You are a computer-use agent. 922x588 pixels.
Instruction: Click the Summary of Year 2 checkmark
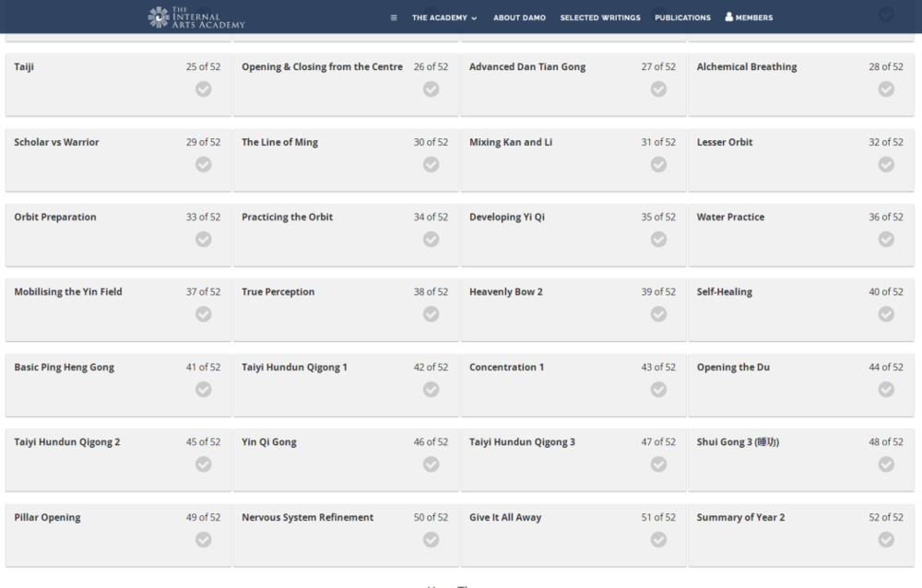(886, 540)
